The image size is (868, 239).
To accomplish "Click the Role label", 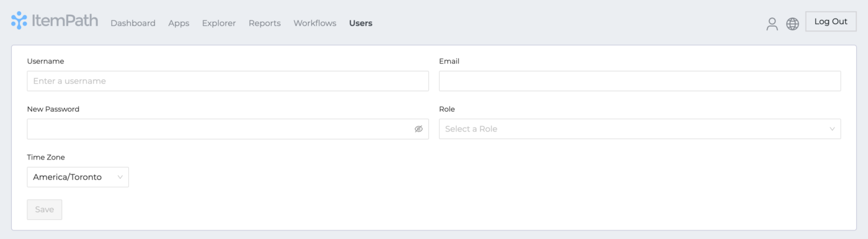I will (x=447, y=109).
